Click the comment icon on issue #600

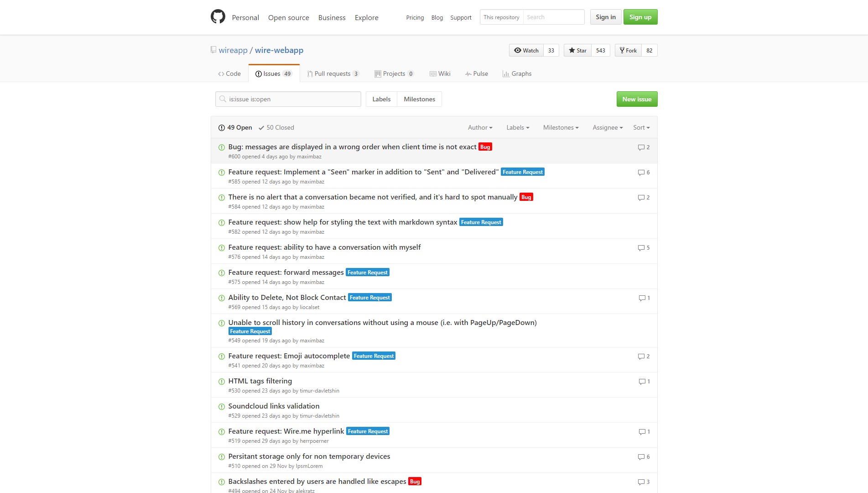tap(641, 147)
